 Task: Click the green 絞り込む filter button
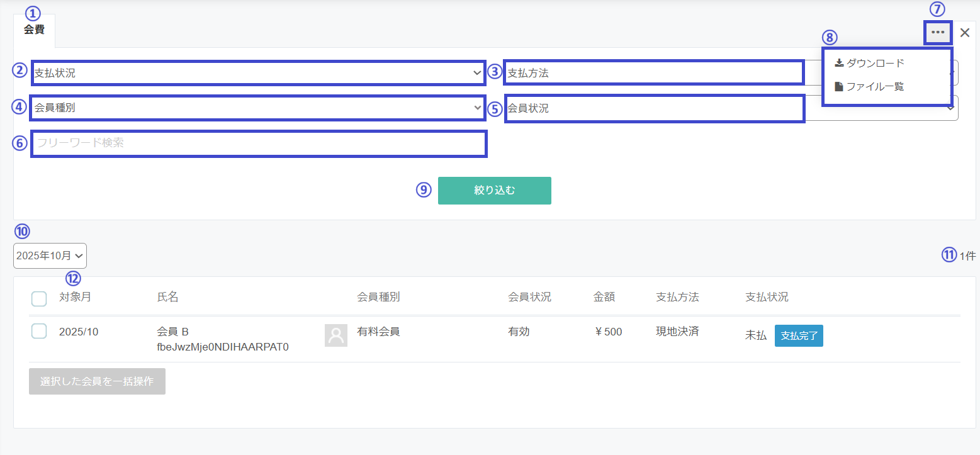pyautogui.click(x=495, y=191)
